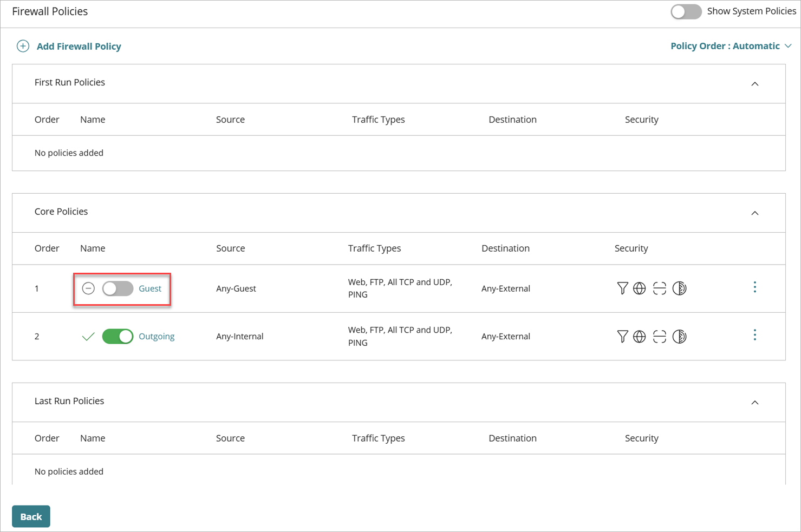Disable the Outgoing policy toggle
Viewport: 801px width, 532px height.
click(x=117, y=336)
